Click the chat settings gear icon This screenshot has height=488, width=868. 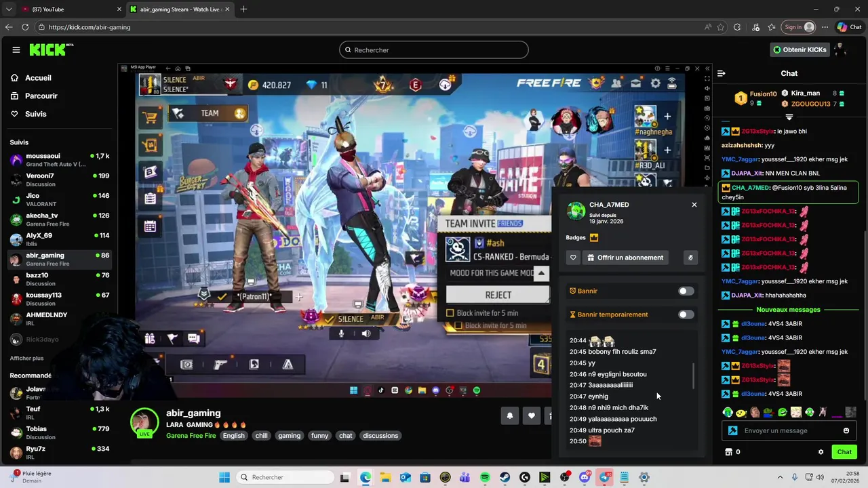(821, 452)
